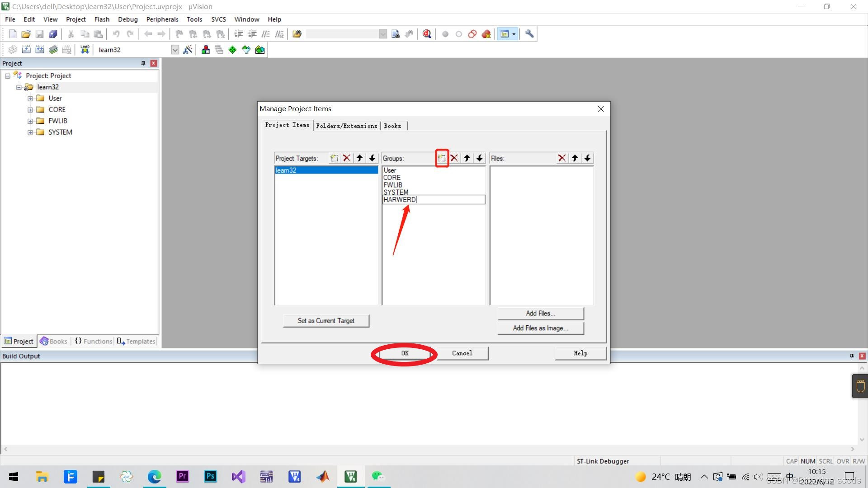Move group up with Groups arrow icon
The image size is (868, 488).
point(467,158)
